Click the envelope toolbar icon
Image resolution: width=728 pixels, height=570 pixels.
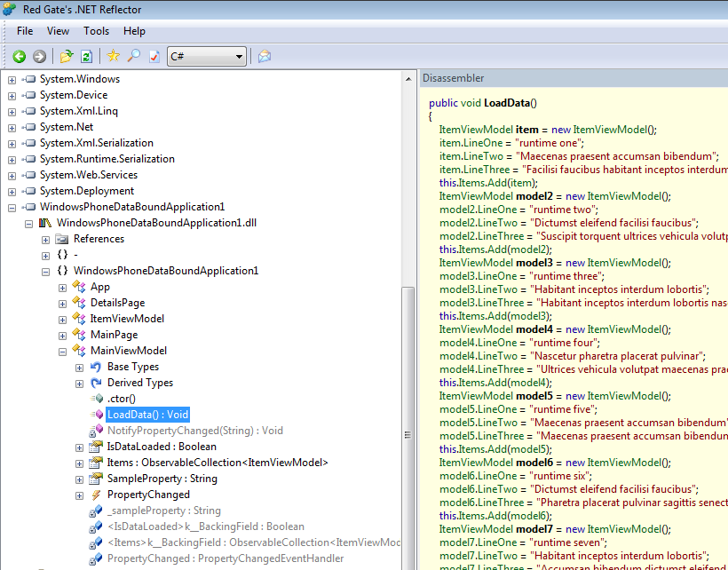tap(265, 57)
